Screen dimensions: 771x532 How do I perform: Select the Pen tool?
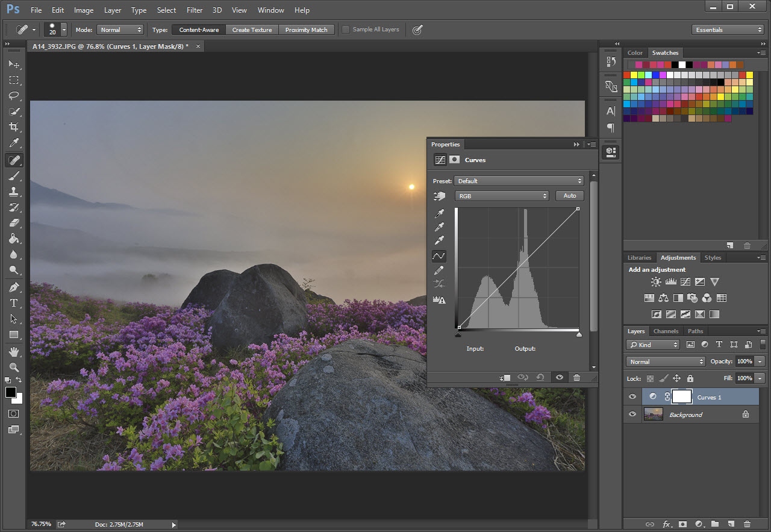(x=14, y=287)
